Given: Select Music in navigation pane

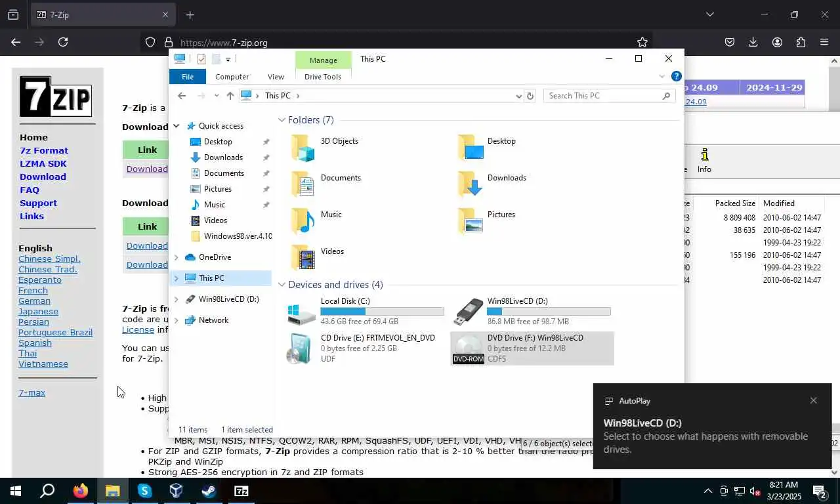Looking at the screenshot, I should (x=215, y=205).
